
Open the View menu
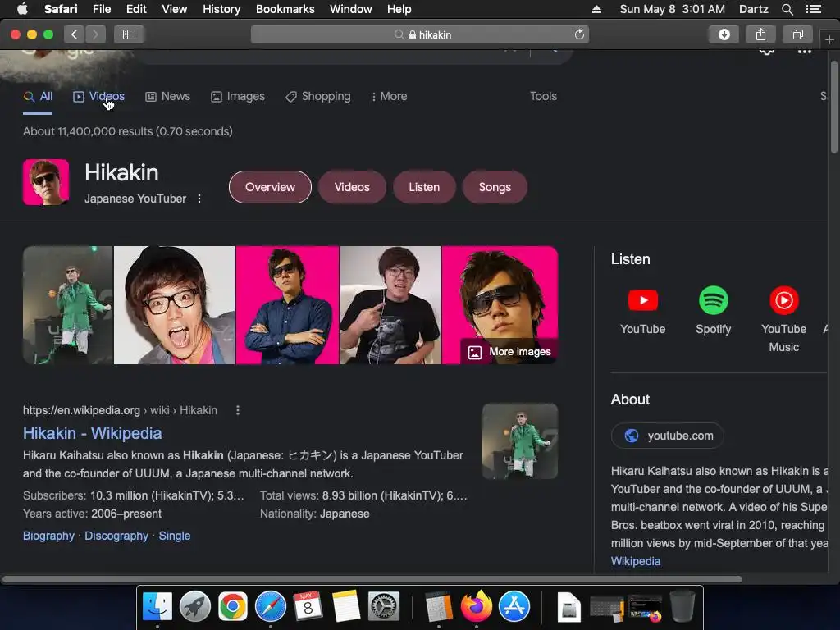click(x=175, y=9)
